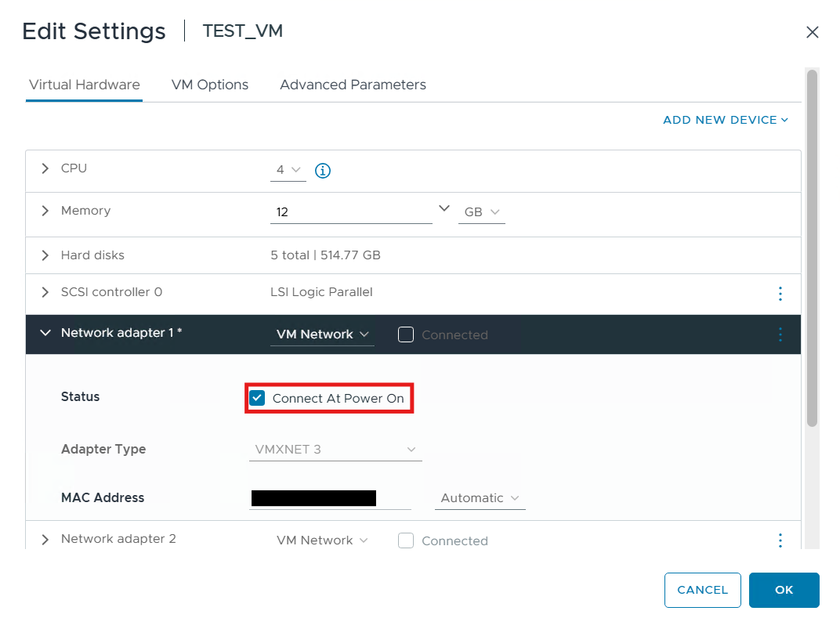
Task: Open Network adapter 1 VM Network dropdown
Action: click(322, 334)
